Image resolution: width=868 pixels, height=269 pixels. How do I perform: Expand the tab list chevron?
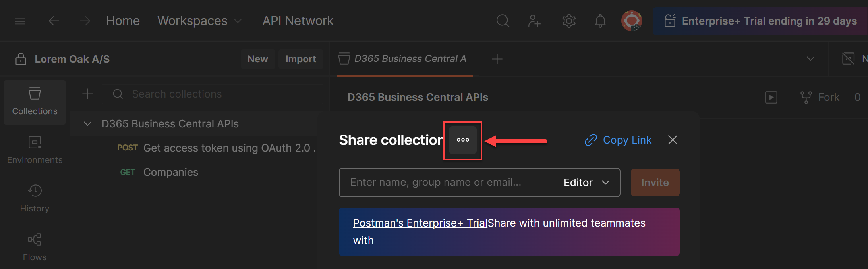click(x=810, y=59)
